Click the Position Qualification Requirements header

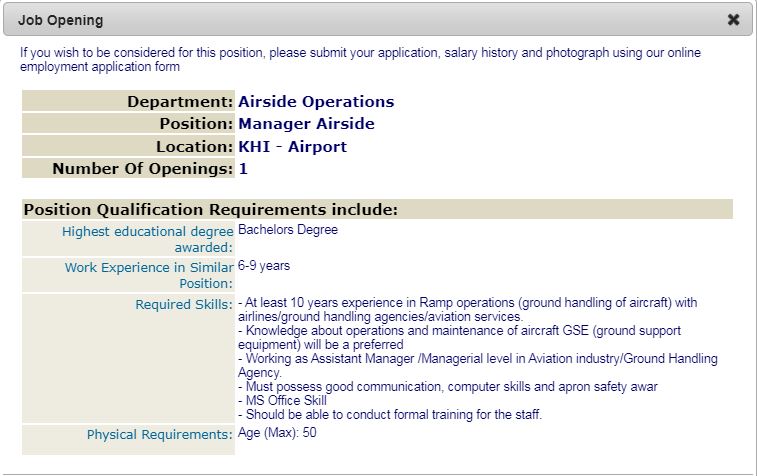pos(211,210)
